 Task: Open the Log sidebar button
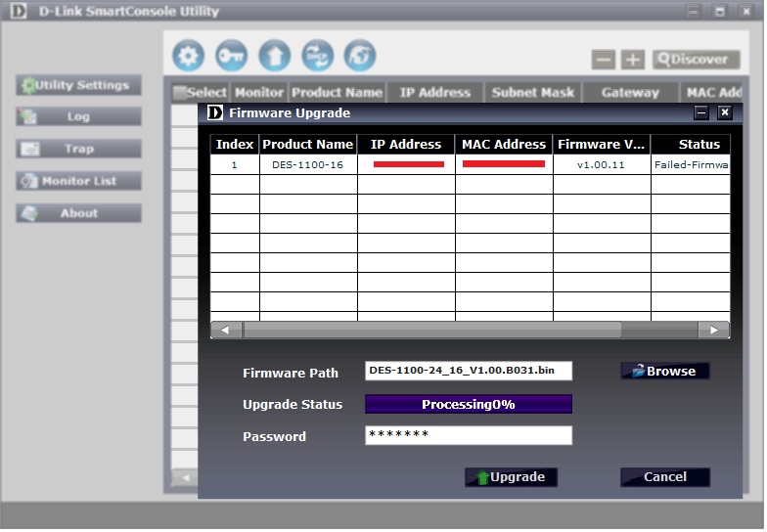78,117
